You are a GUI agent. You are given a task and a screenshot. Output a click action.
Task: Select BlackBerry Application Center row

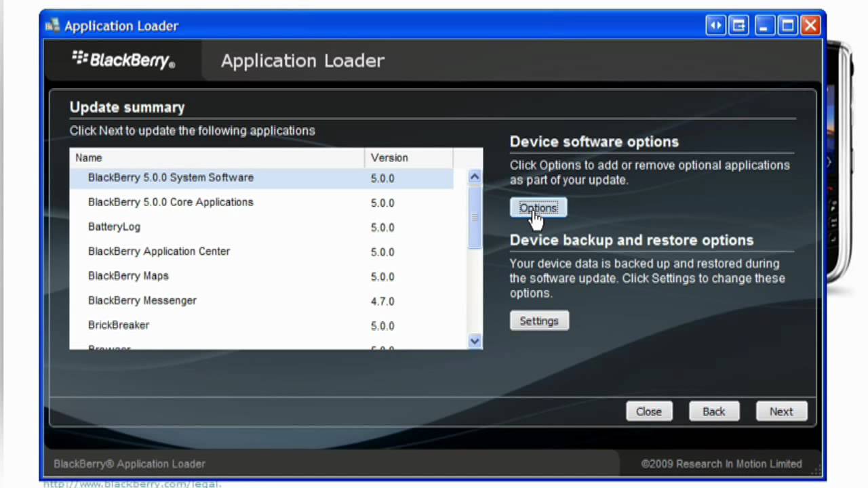[x=262, y=251]
